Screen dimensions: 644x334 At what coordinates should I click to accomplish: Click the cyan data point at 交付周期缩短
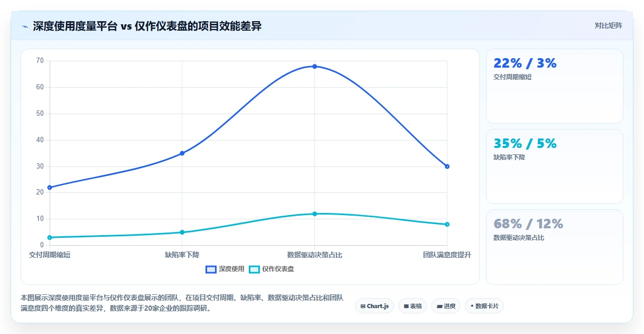pyautogui.click(x=50, y=237)
